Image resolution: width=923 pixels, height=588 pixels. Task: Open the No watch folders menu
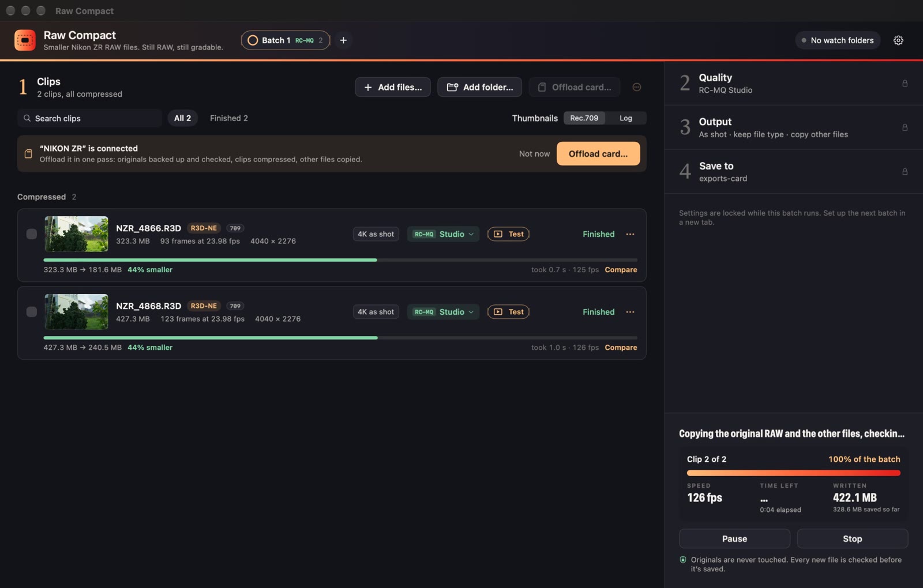[838, 40]
